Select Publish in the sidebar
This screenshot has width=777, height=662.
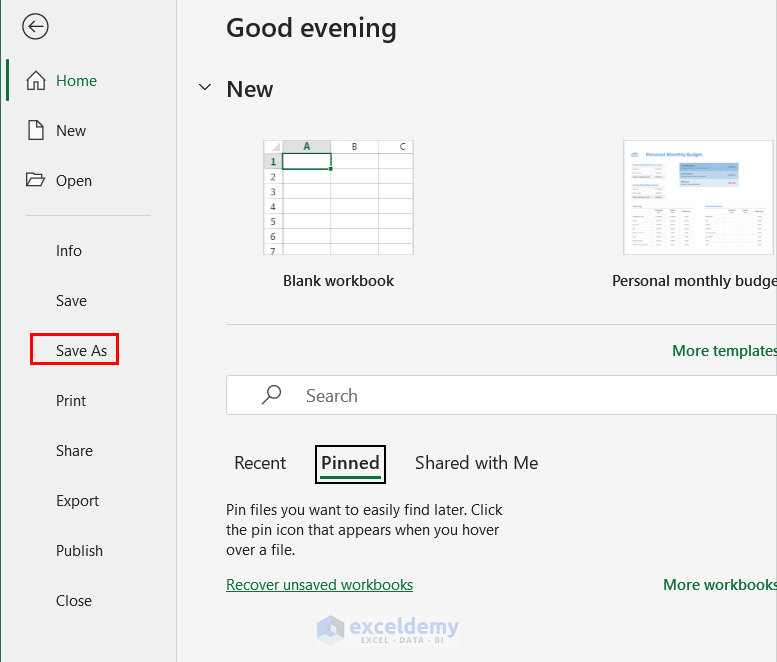coord(79,551)
